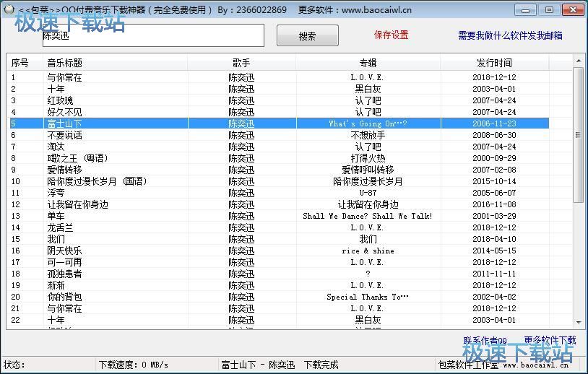Click album cell Shall We Dance? Shall We Talk!
Screen dimensions: 588x374
368,216
